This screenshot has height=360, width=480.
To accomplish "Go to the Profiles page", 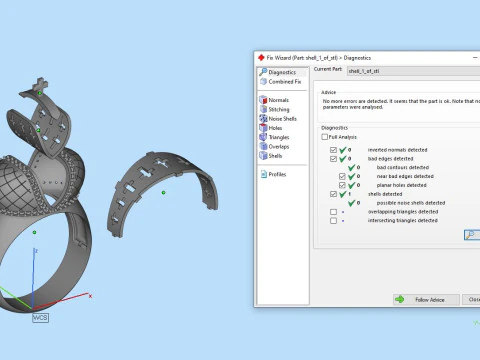I will 277,174.
